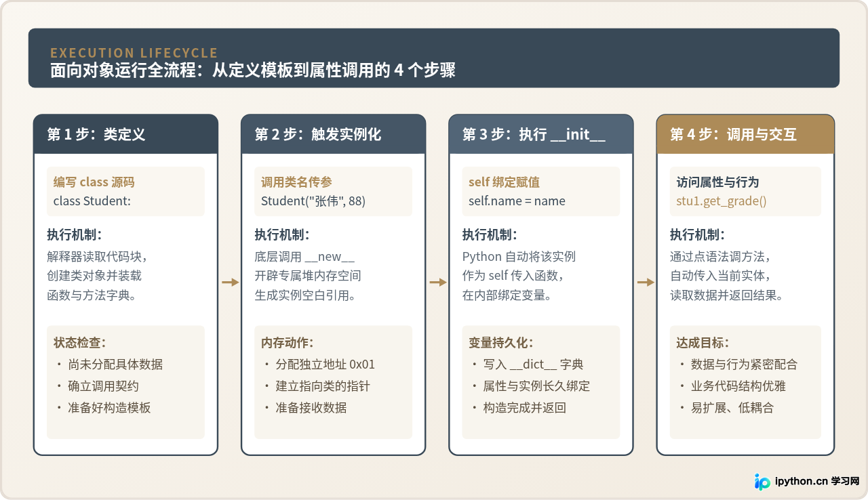Click the bullet '分配独立地址 0x01'

(325, 364)
